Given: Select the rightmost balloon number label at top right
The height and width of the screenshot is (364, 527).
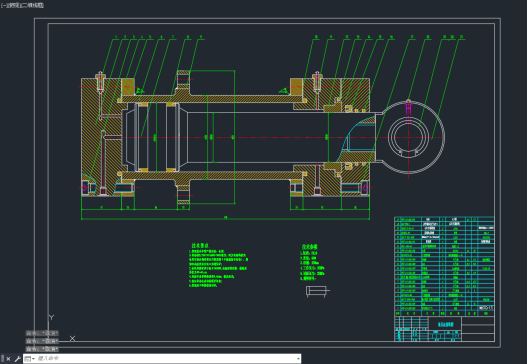Looking at the screenshot, I should [x=461, y=37].
